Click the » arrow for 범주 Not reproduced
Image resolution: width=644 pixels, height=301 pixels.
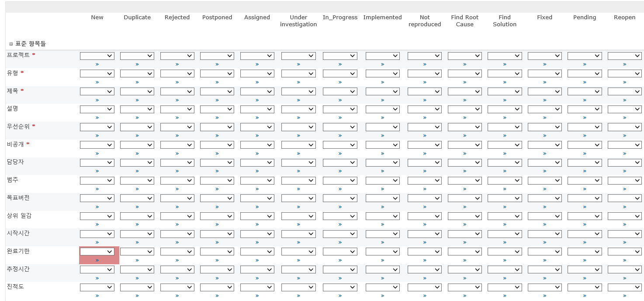(424, 189)
